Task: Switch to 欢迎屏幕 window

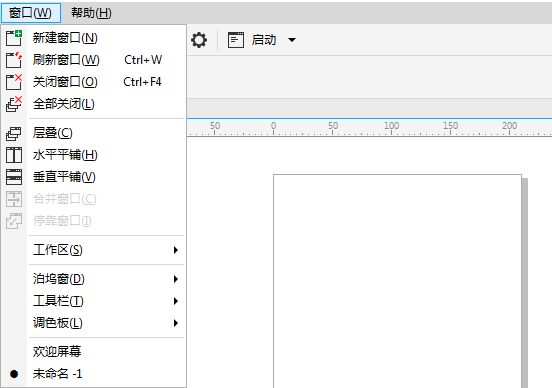Action: click(93, 351)
